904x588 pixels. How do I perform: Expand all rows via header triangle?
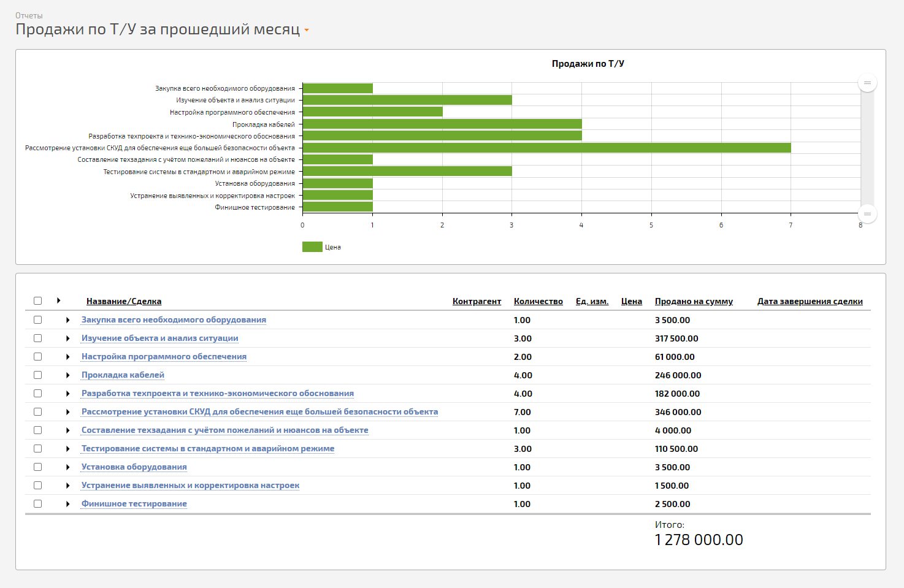click(58, 300)
